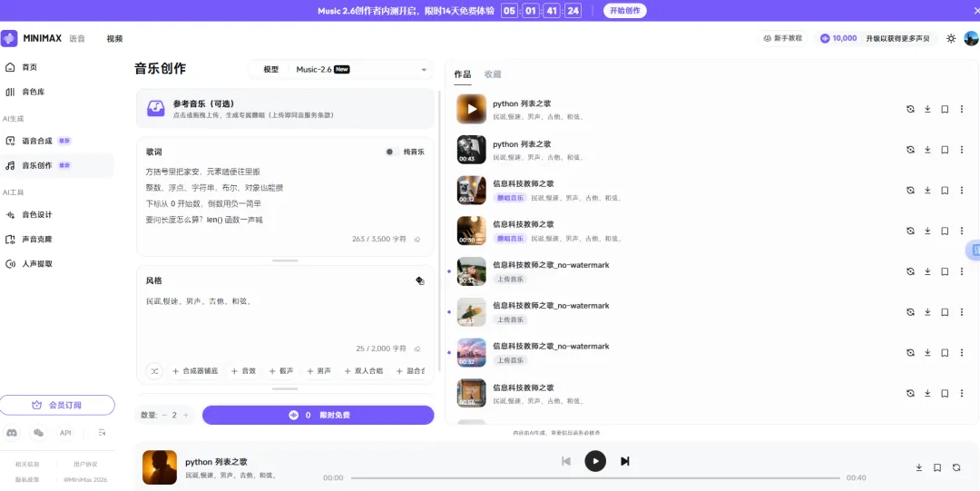
Task: Shuffle the style tag suggestions
Action: click(x=154, y=371)
